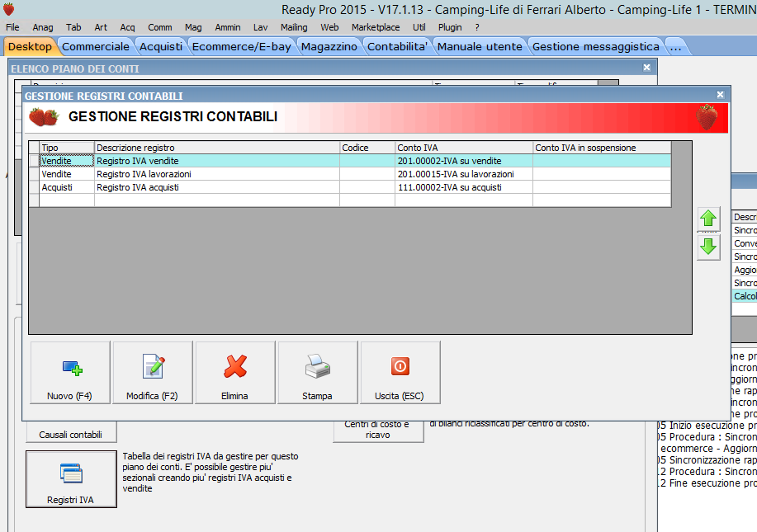Click the Codice column header
Screen dimensions: 757x532
click(x=367, y=148)
